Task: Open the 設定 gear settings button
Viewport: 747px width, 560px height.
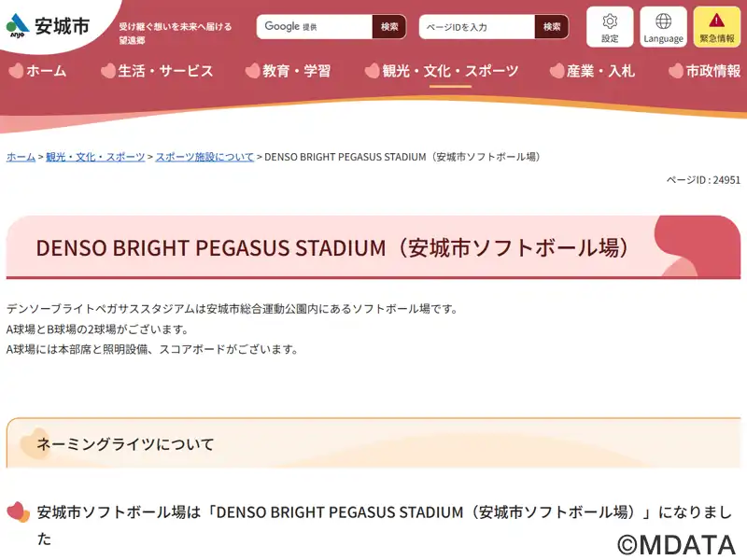Action: (x=610, y=27)
